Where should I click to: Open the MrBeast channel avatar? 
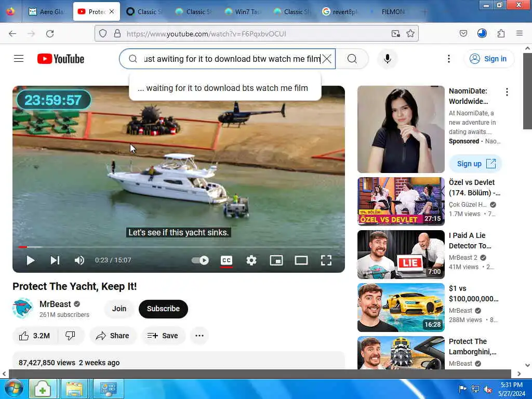tap(22, 308)
